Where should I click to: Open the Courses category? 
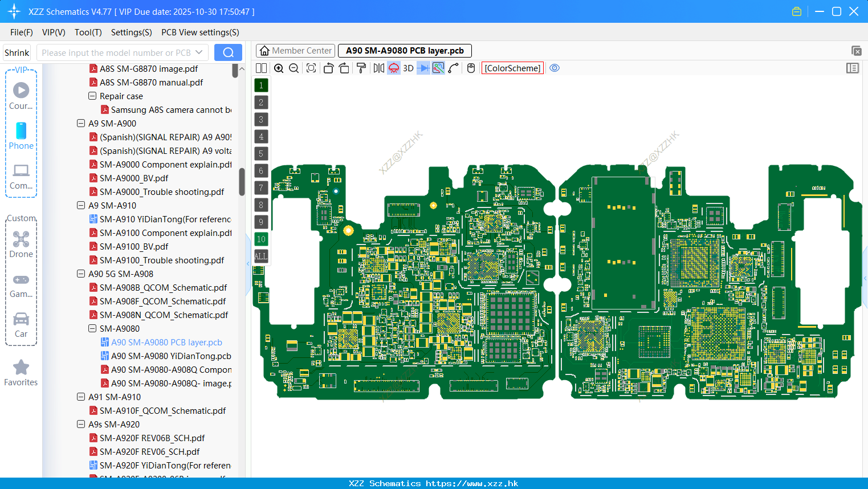tap(21, 96)
